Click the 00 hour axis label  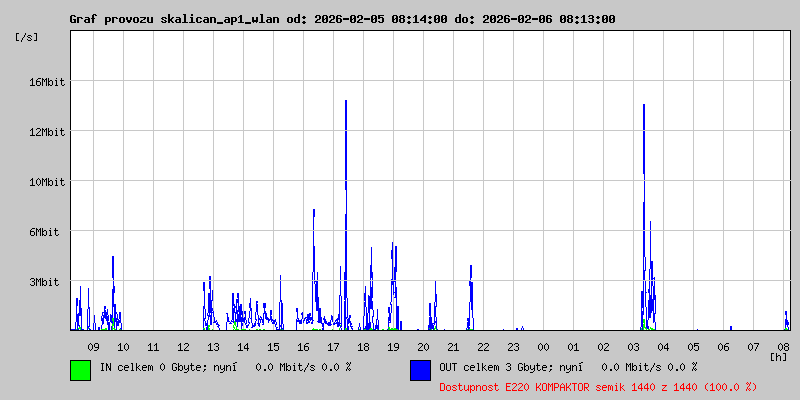tap(543, 347)
